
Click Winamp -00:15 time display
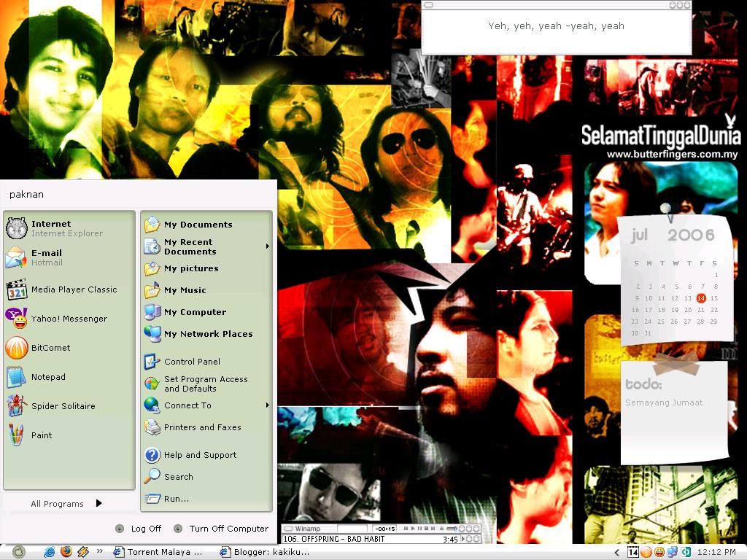tap(385, 529)
